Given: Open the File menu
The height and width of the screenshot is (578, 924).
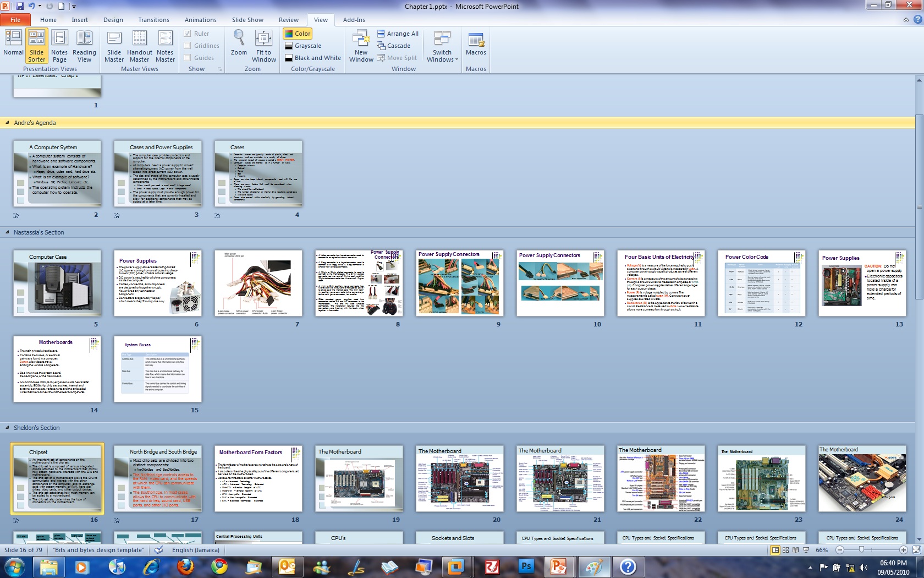Looking at the screenshot, I should point(15,20).
